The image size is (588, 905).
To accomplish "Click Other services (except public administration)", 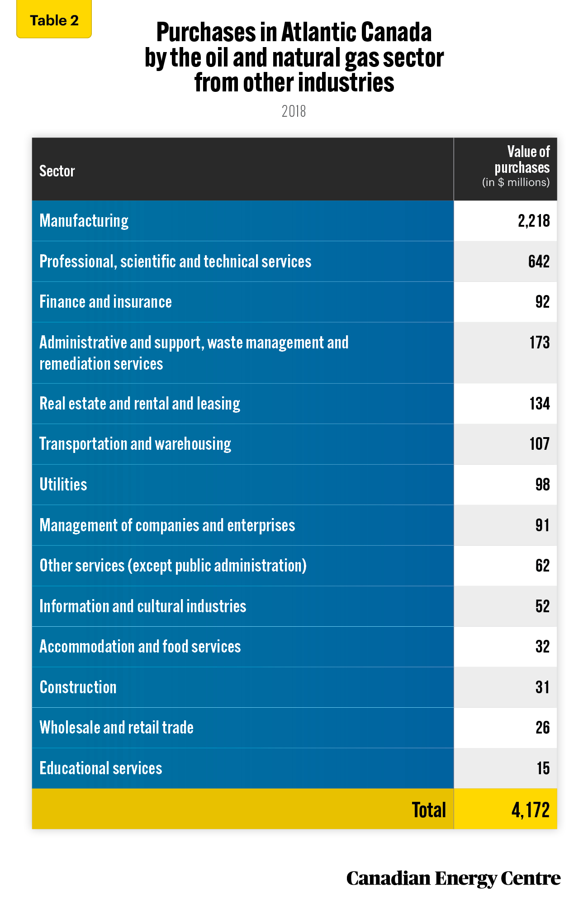I will [x=294, y=566].
